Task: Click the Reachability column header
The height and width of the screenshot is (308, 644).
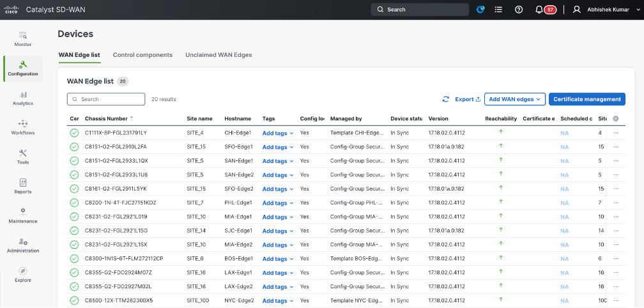Action: (501, 119)
